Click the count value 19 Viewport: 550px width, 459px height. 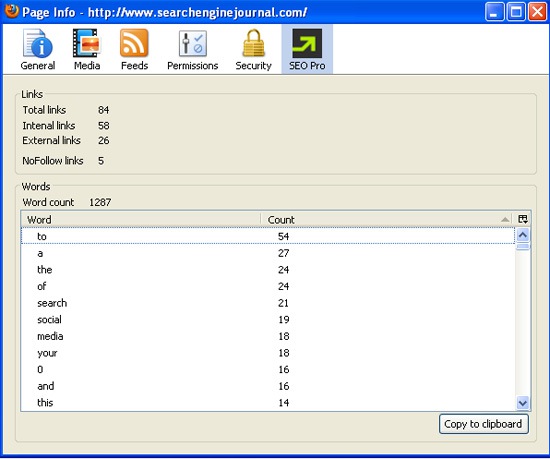point(283,319)
